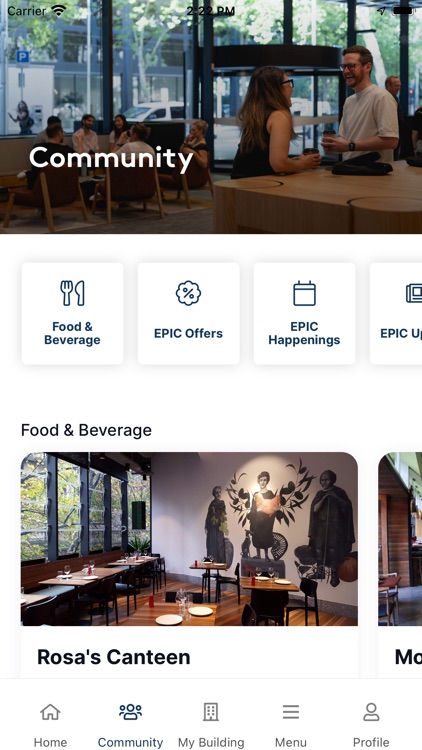The width and height of the screenshot is (422, 750).
Task: Tap the Community people icon
Action: click(x=131, y=712)
